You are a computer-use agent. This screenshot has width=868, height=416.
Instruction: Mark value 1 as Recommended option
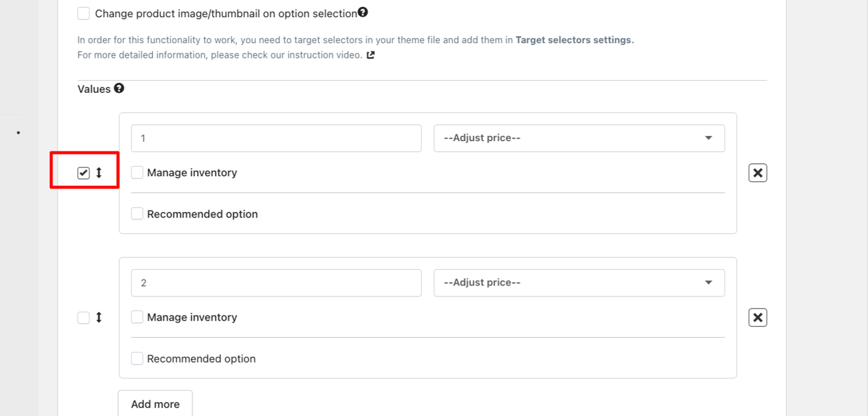(137, 214)
